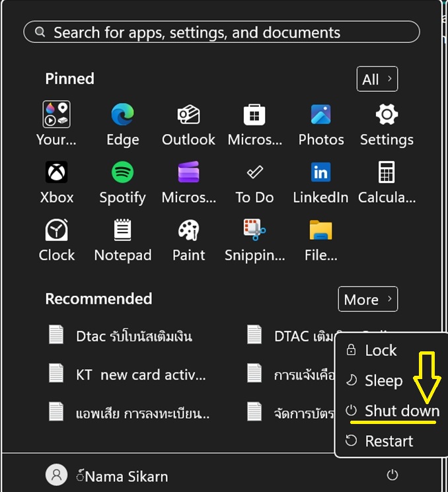
Task: Open the Nama Sikarn user account
Action: click(107, 475)
